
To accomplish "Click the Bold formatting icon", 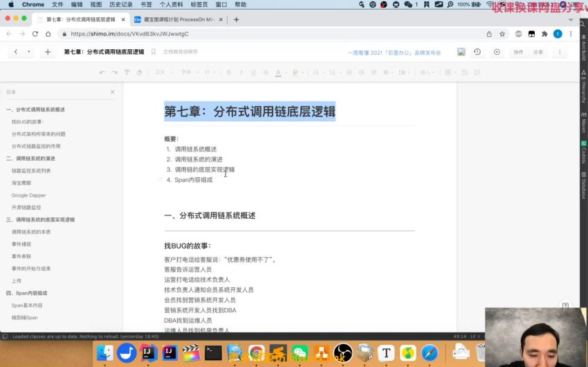I will coord(229,73).
